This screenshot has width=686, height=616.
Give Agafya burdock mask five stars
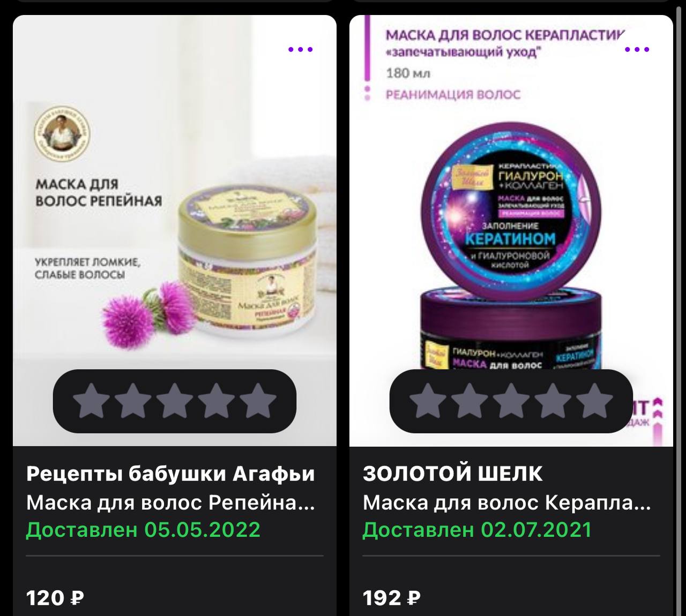258,401
